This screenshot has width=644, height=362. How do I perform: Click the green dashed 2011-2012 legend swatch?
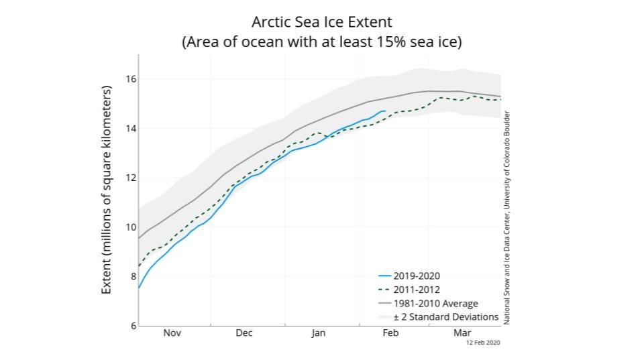click(x=385, y=290)
